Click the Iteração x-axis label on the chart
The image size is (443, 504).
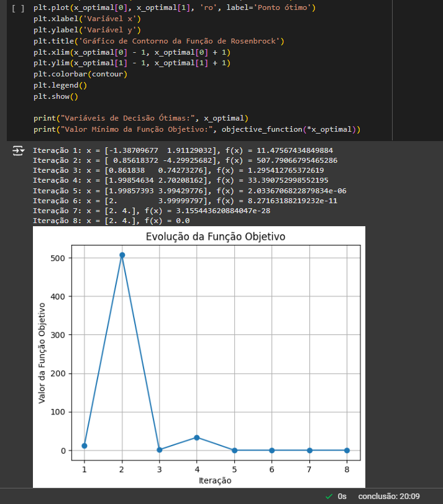(215, 480)
